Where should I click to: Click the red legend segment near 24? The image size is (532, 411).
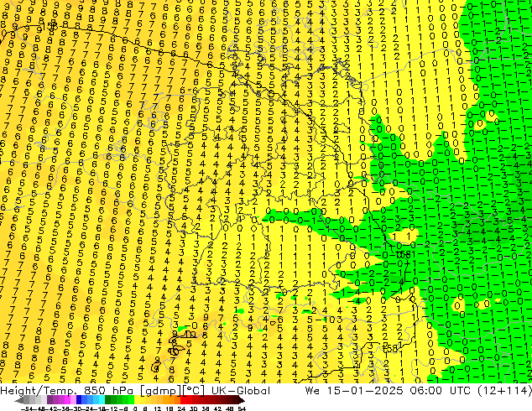183,400
